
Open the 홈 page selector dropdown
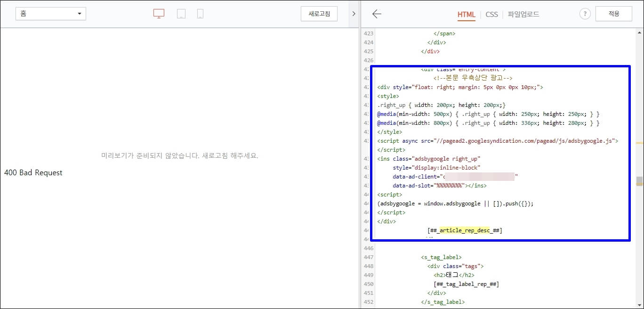(x=51, y=14)
